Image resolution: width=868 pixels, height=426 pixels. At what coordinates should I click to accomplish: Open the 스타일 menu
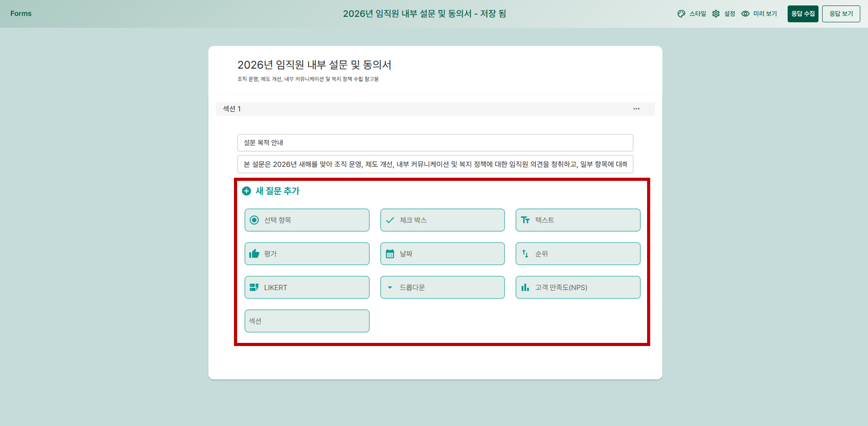[x=691, y=14]
